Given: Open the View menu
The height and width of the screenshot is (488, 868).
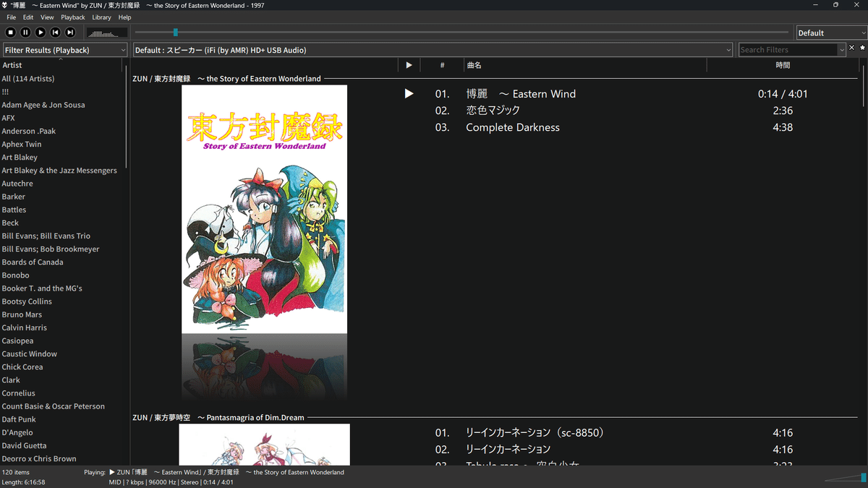Looking at the screenshot, I should coord(47,17).
